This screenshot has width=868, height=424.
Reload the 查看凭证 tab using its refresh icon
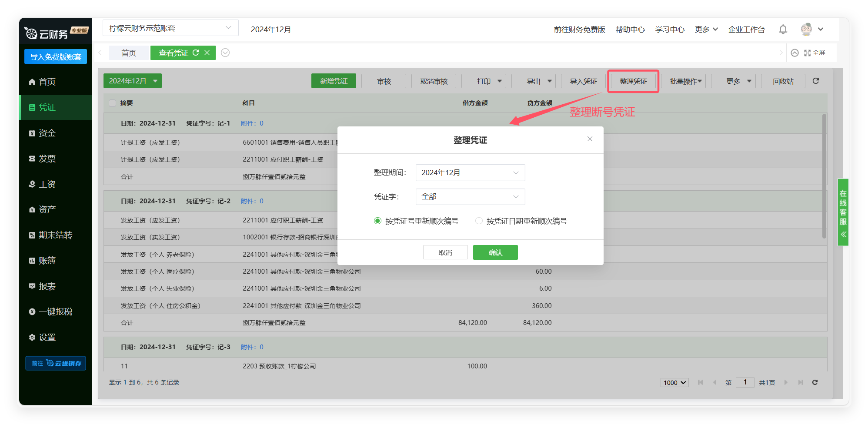[x=196, y=53]
